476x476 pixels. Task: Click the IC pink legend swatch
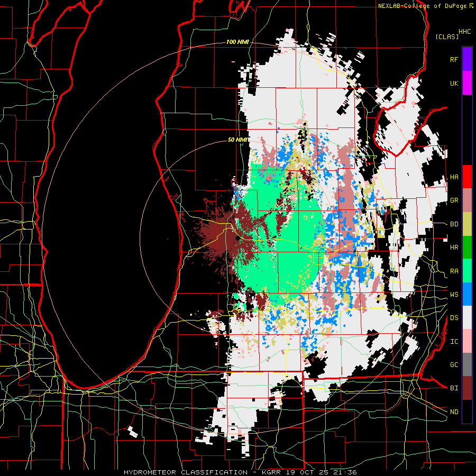467,341
